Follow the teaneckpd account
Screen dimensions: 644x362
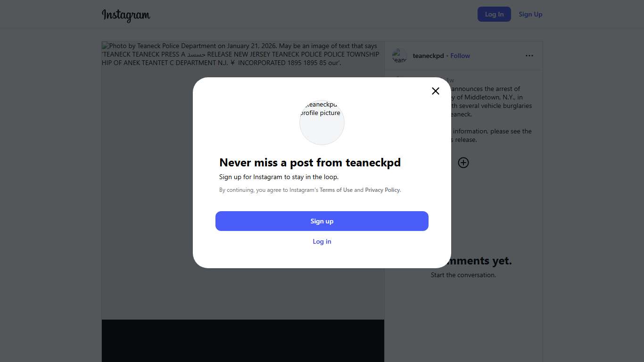(460, 56)
